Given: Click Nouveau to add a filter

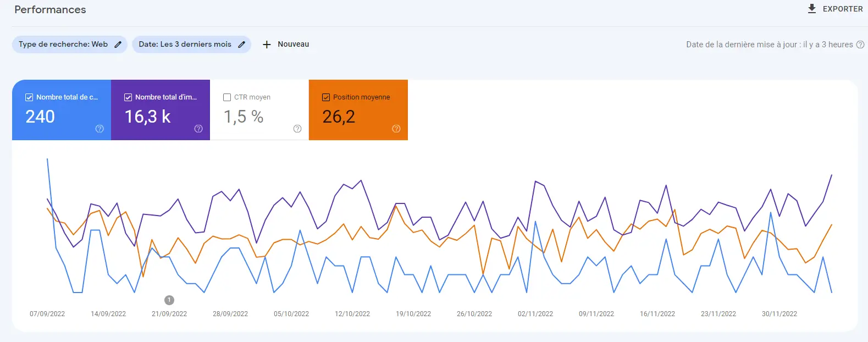Looking at the screenshot, I should [x=294, y=44].
